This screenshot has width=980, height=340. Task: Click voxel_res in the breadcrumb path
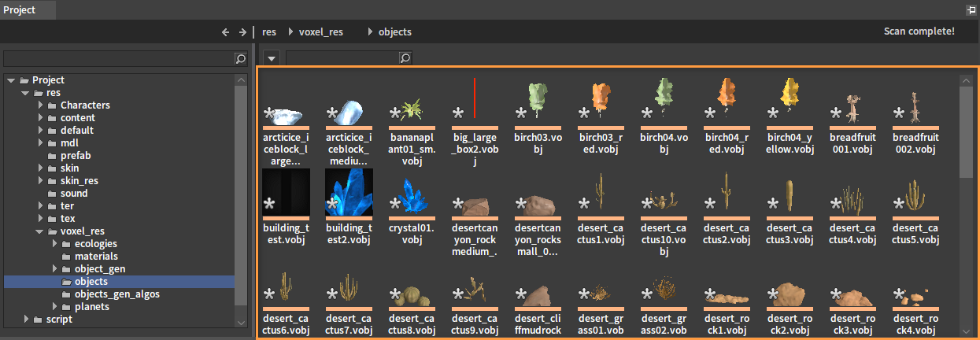pyautogui.click(x=320, y=32)
